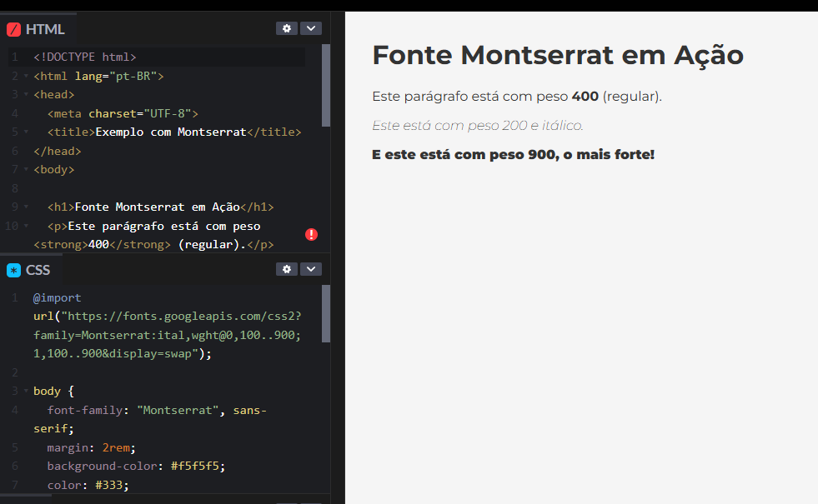
Task: Click the fonts.googleapis.com URL in CSS code
Action: click(181, 317)
